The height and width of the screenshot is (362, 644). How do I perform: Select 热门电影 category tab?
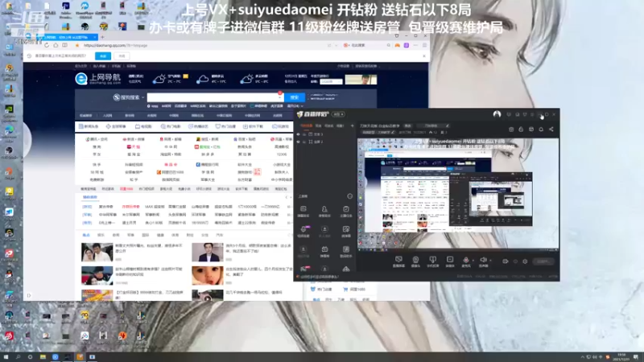click(171, 126)
